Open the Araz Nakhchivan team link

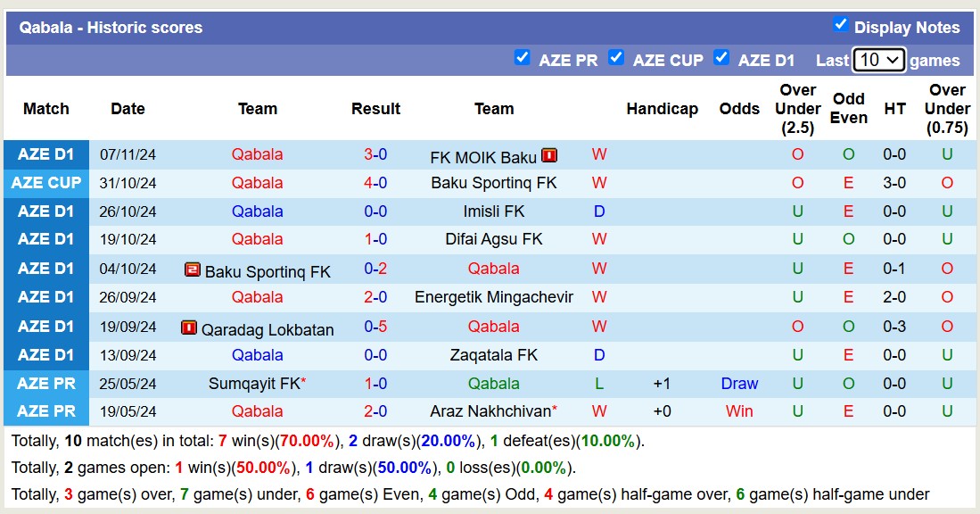point(491,411)
